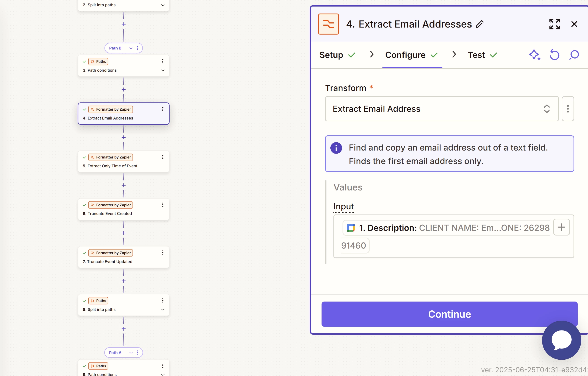Click the AI sparkle icon in panel
Image resolution: width=588 pixels, height=376 pixels.
click(535, 55)
